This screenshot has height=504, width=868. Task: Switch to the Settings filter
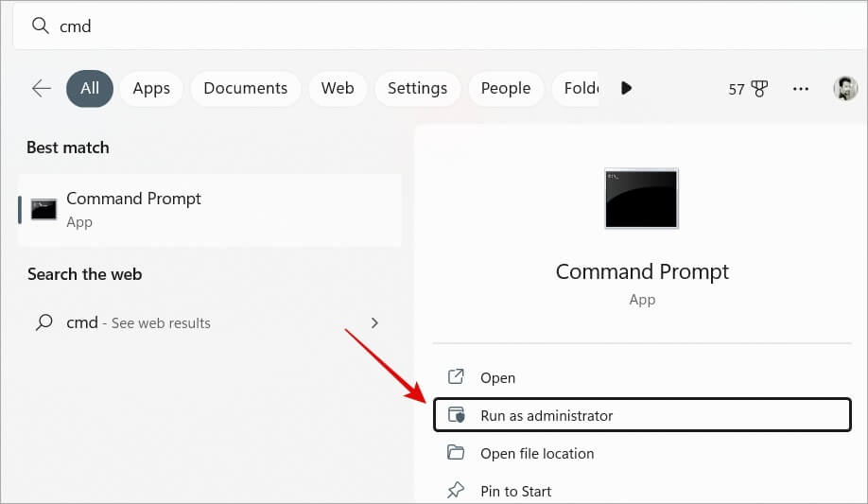[417, 88]
